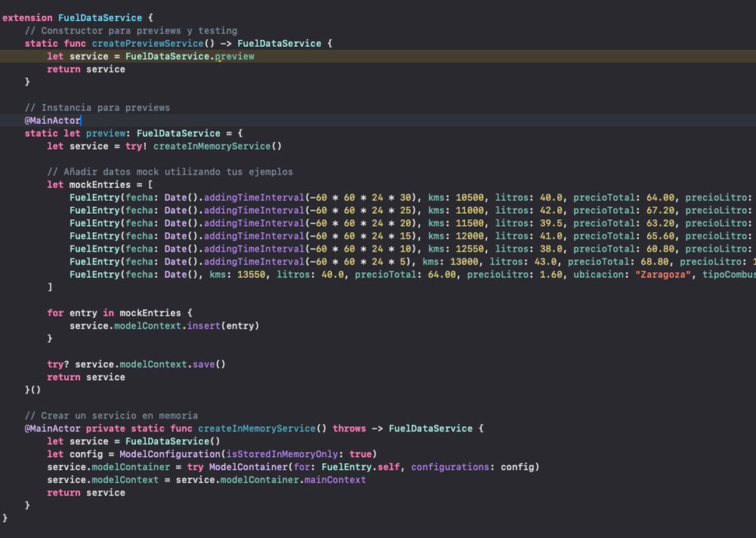756x538 pixels.
Task: Click the 'throws' keyword
Action: click(349, 428)
